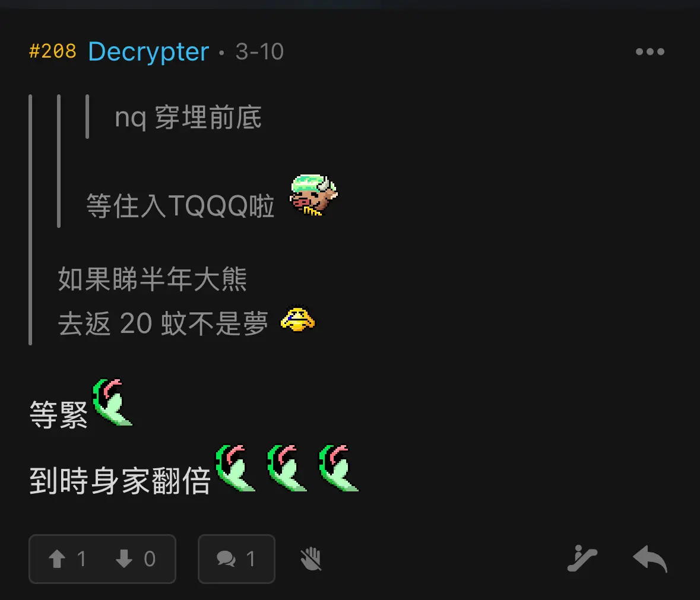Click the escalator story mode icon

tap(582, 558)
